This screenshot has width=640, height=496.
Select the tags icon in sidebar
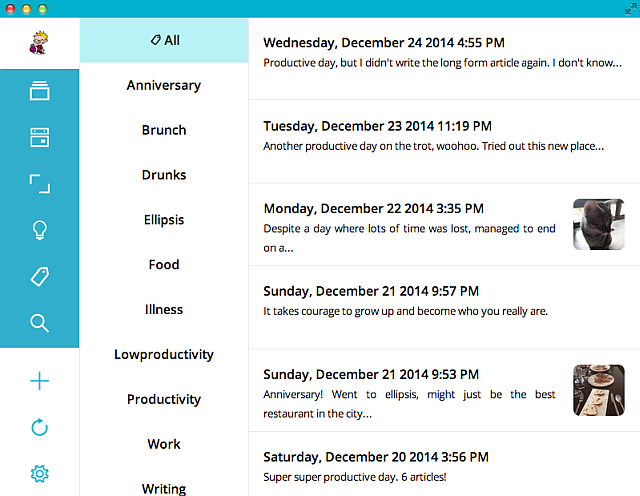(x=40, y=277)
